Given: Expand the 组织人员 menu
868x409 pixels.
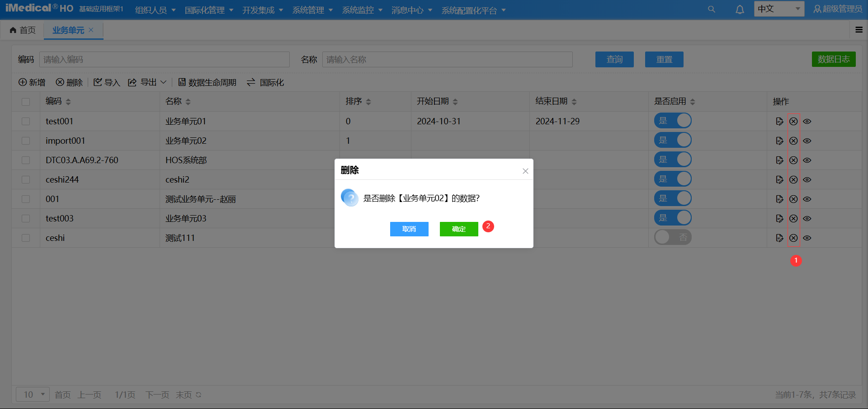Looking at the screenshot, I should pyautogui.click(x=155, y=10).
